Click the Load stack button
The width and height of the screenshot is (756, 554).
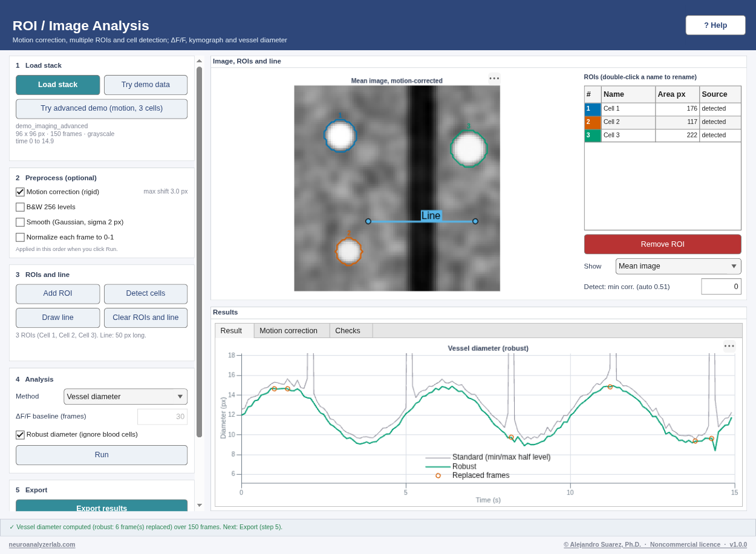pos(58,85)
